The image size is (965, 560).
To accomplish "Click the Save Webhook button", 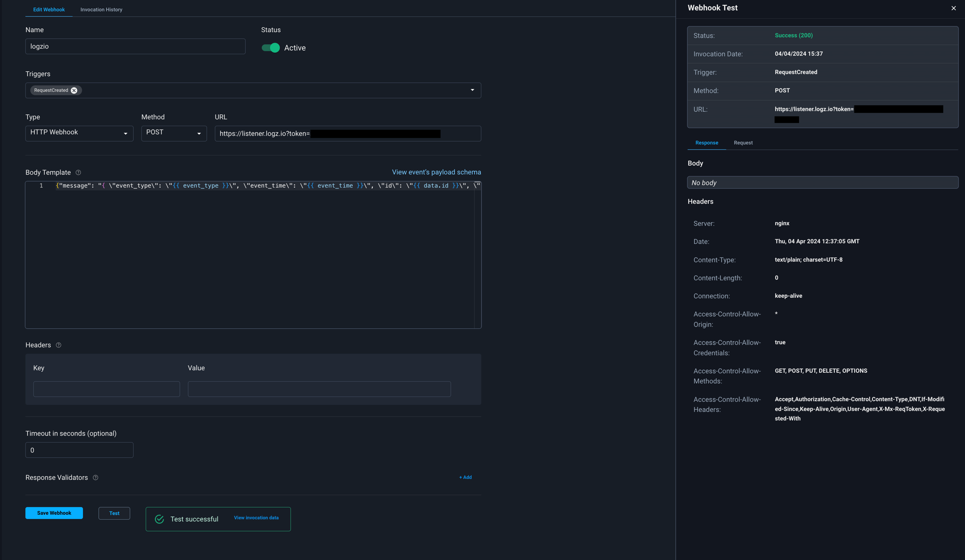I will [x=54, y=513].
